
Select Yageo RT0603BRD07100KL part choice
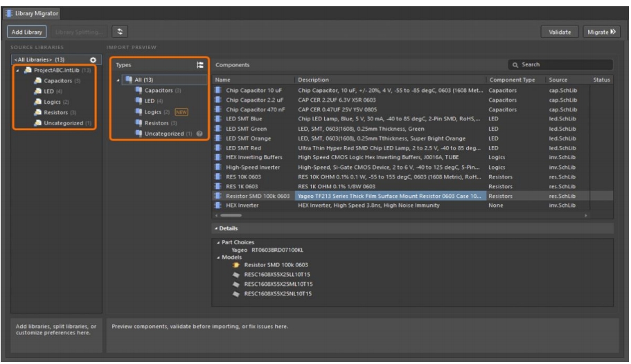coord(267,250)
